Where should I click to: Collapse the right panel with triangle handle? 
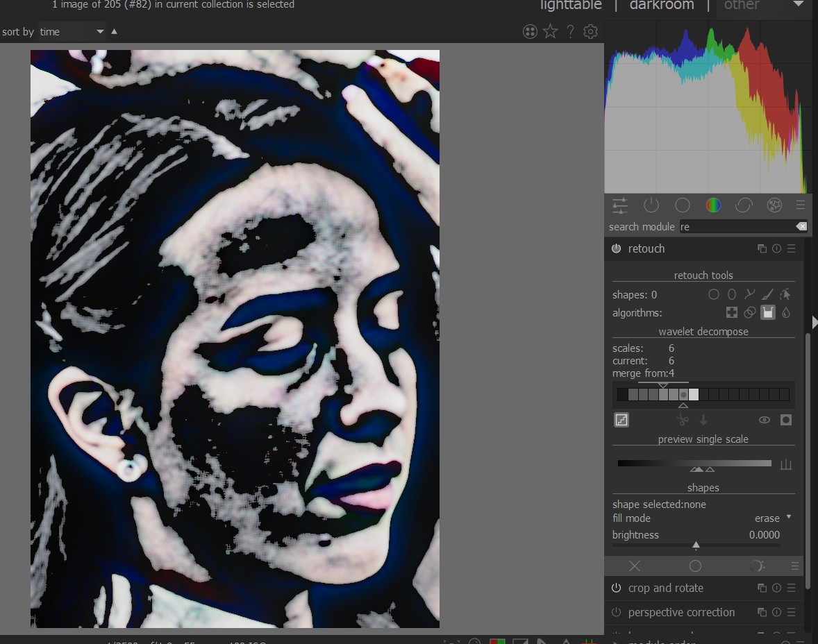[815, 322]
